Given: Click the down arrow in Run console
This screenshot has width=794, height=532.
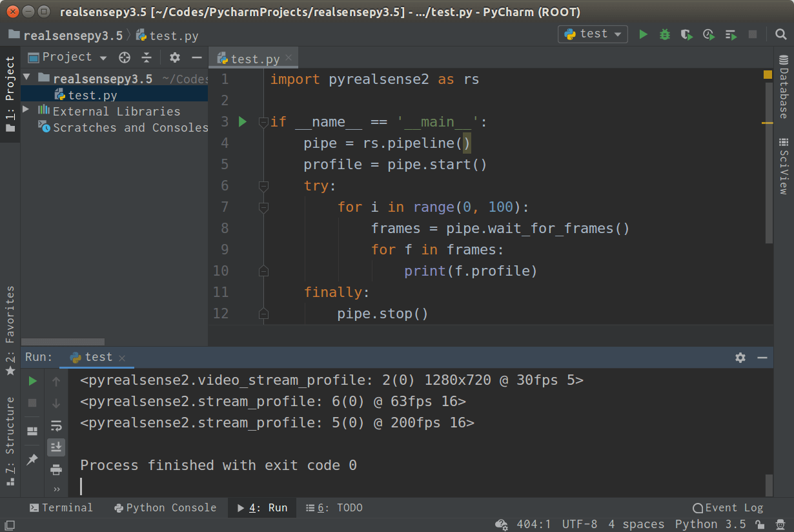Looking at the screenshot, I should coord(56,404).
